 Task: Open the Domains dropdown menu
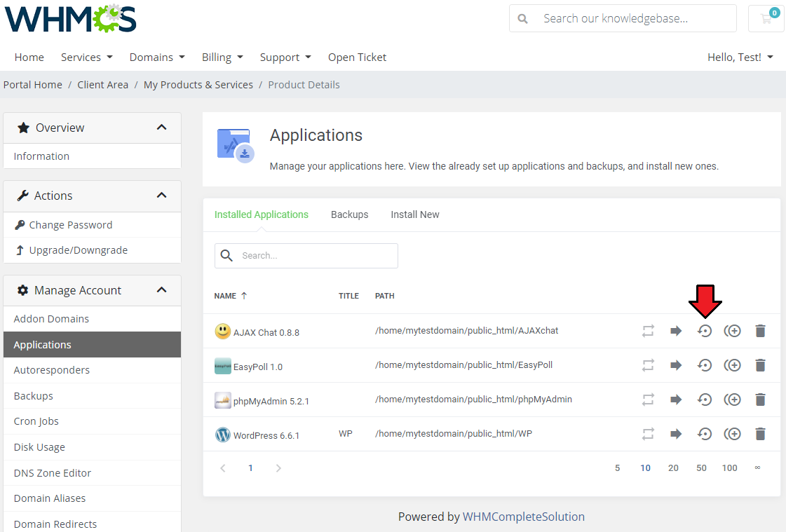pyautogui.click(x=157, y=57)
